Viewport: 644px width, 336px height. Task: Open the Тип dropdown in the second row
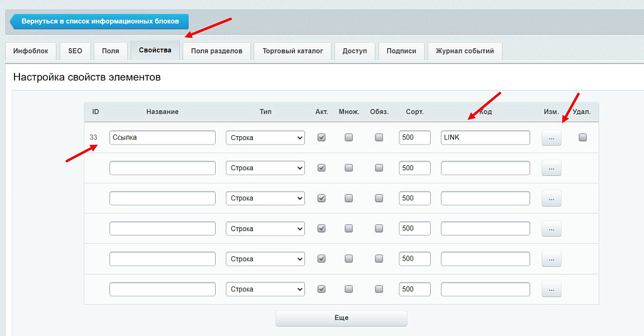coord(265,168)
